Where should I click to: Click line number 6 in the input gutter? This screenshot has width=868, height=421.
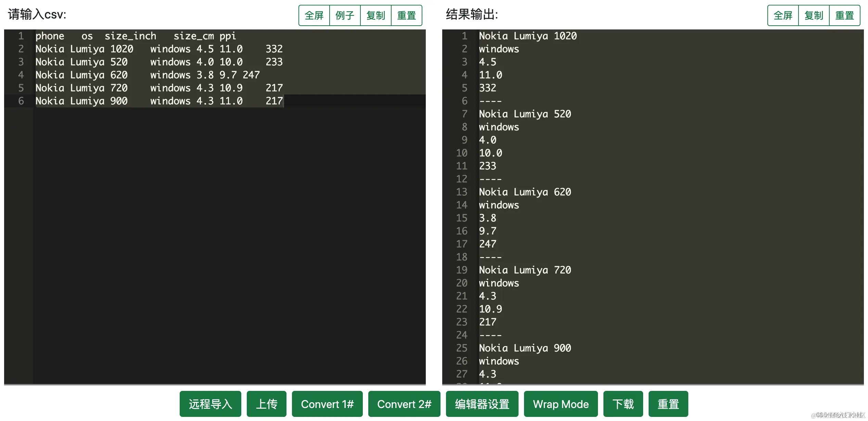click(x=21, y=101)
